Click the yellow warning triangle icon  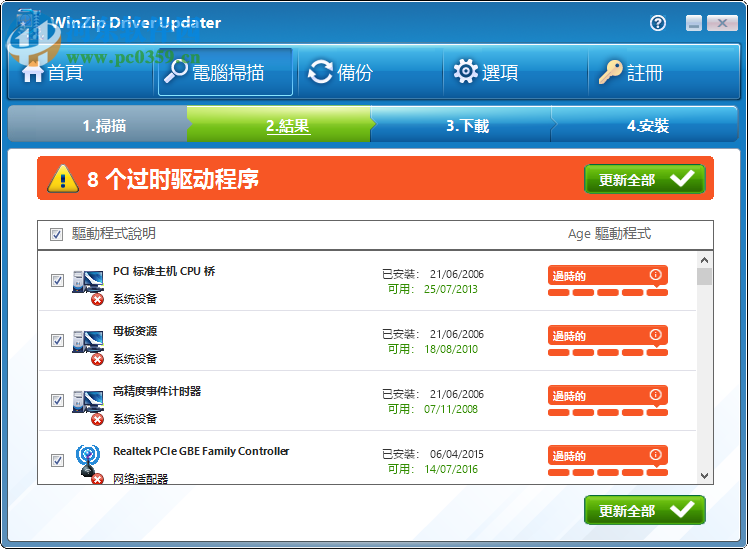point(63,179)
